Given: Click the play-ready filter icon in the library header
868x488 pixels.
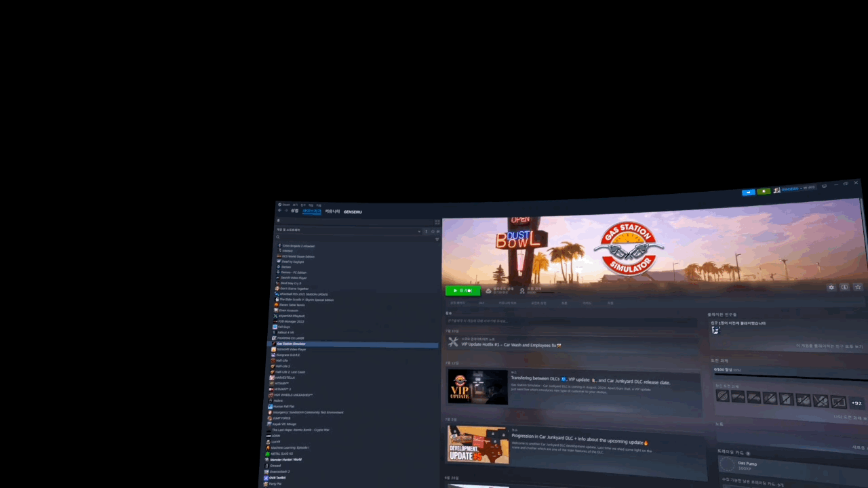Looking at the screenshot, I should point(438,232).
